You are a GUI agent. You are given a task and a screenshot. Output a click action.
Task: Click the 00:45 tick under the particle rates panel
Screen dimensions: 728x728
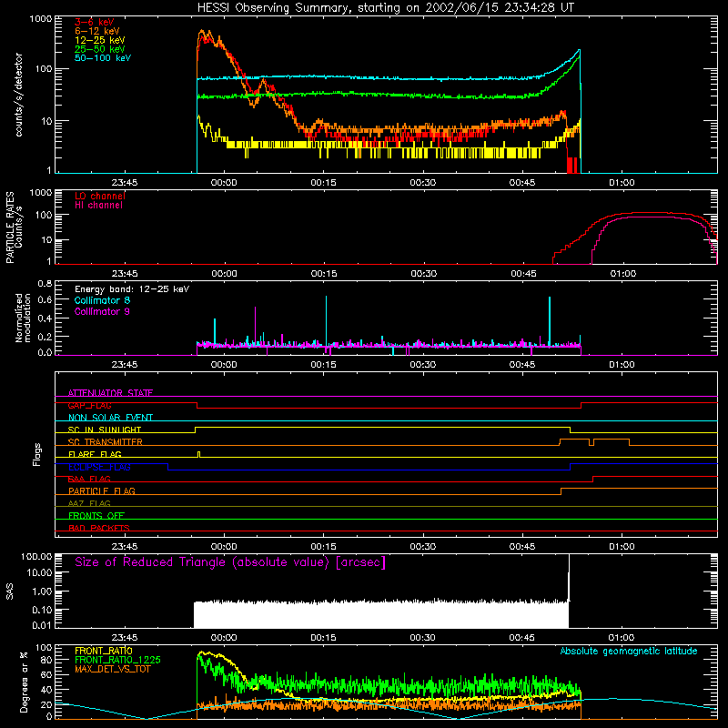pyautogui.click(x=522, y=274)
